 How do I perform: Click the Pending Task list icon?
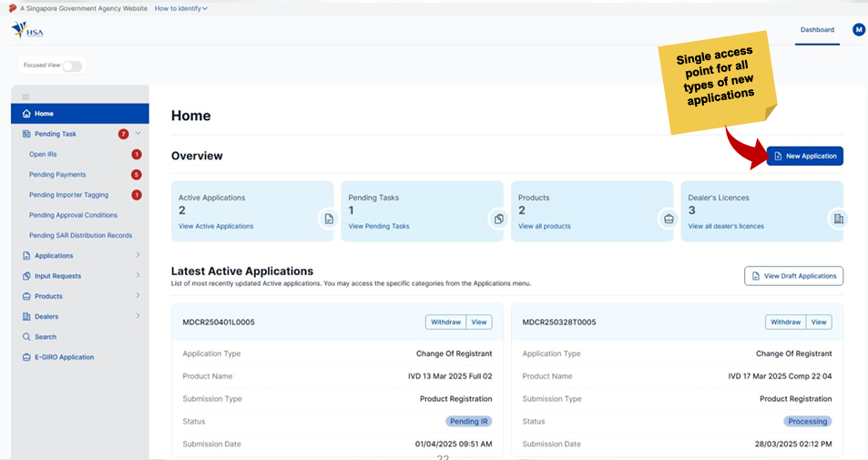(26, 134)
